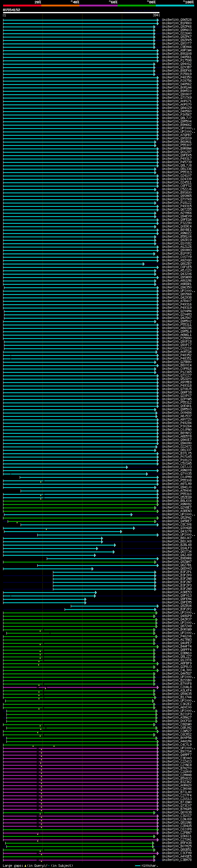Select label UniRef100_Q45RE7
Screen dimensions: 197x868
point(177,521)
